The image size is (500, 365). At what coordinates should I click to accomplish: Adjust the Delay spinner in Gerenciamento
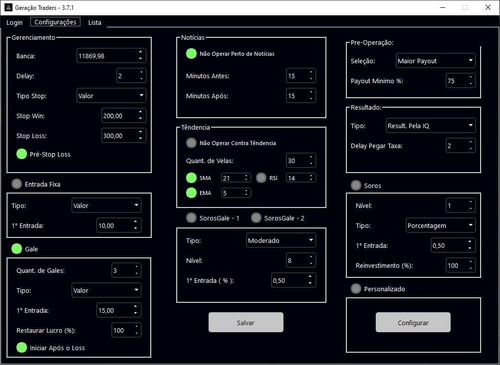(x=141, y=76)
